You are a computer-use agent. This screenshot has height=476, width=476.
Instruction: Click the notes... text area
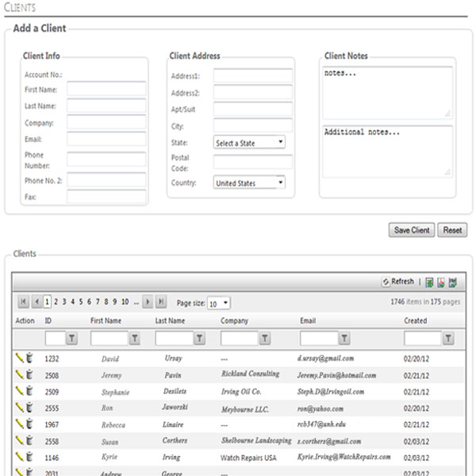coord(388,93)
